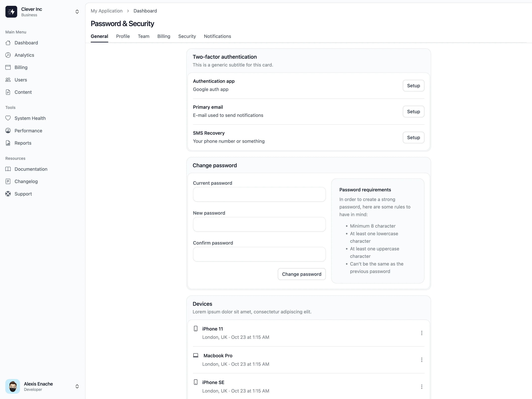The image size is (532, 399).
Task: Click the Clever Inc lightning logo
Action: pyautogui.click(x=11, y=12)
